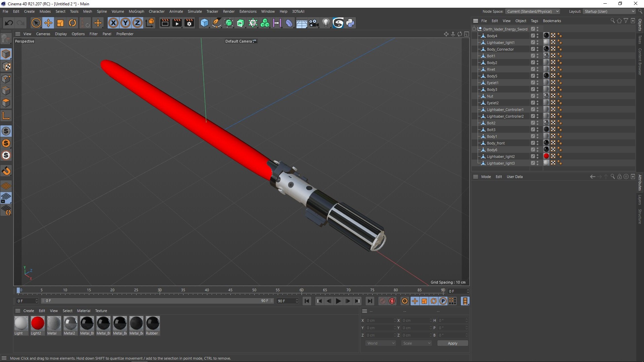Open the Create menu in Material manager

[x=29, y=311]
